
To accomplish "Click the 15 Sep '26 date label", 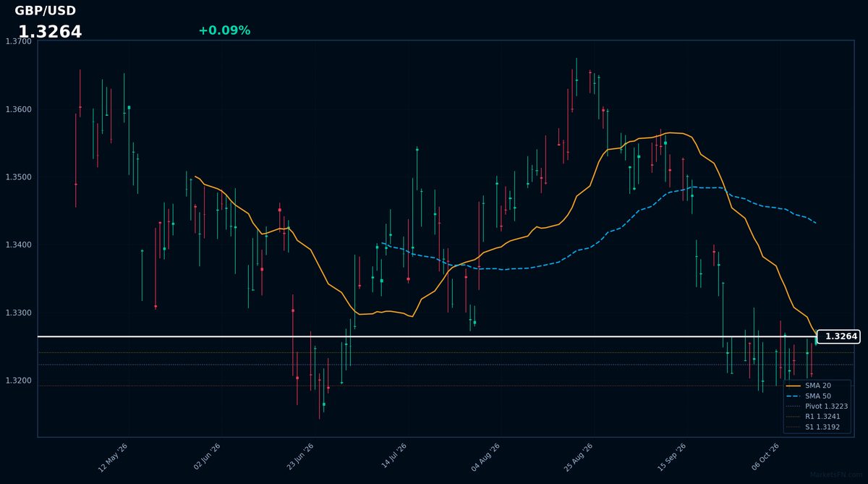I will coord(671,457).
